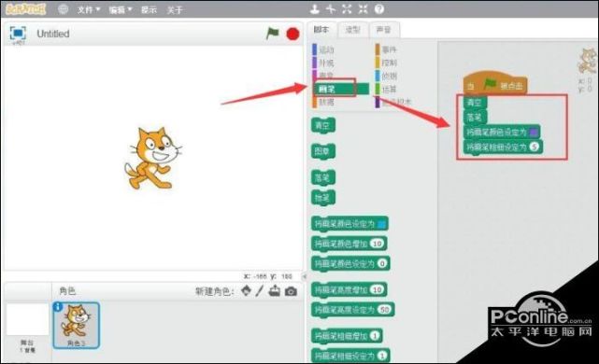Click the block help question-mark icon

[379, 8]
